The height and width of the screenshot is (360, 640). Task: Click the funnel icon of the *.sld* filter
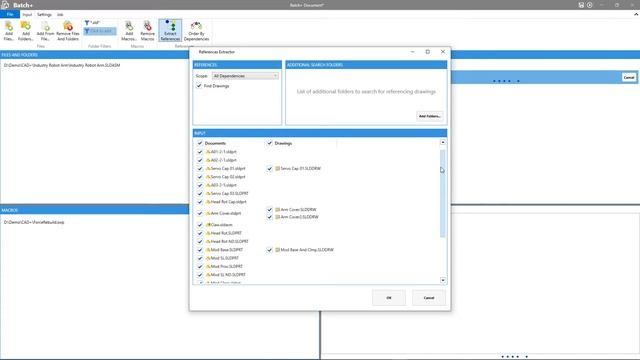click(87, 23)
